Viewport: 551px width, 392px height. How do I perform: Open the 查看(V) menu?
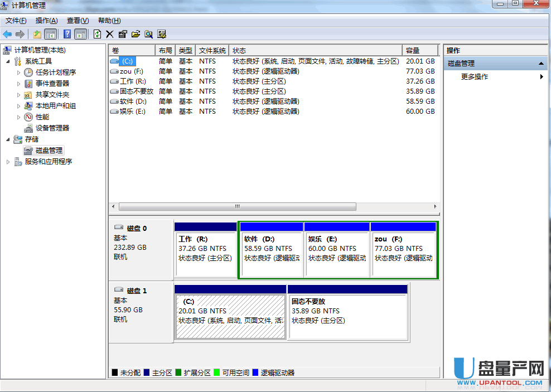78,21
